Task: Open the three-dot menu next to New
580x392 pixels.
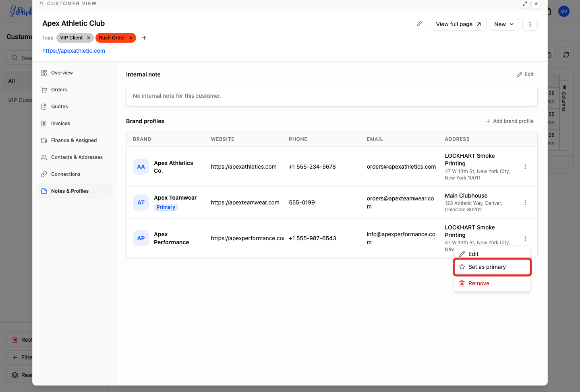Action: [x=530, y=24]
